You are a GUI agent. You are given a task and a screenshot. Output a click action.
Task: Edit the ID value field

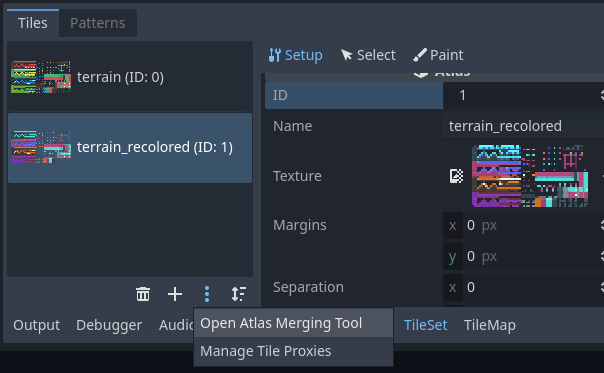[x=523, y=95]
